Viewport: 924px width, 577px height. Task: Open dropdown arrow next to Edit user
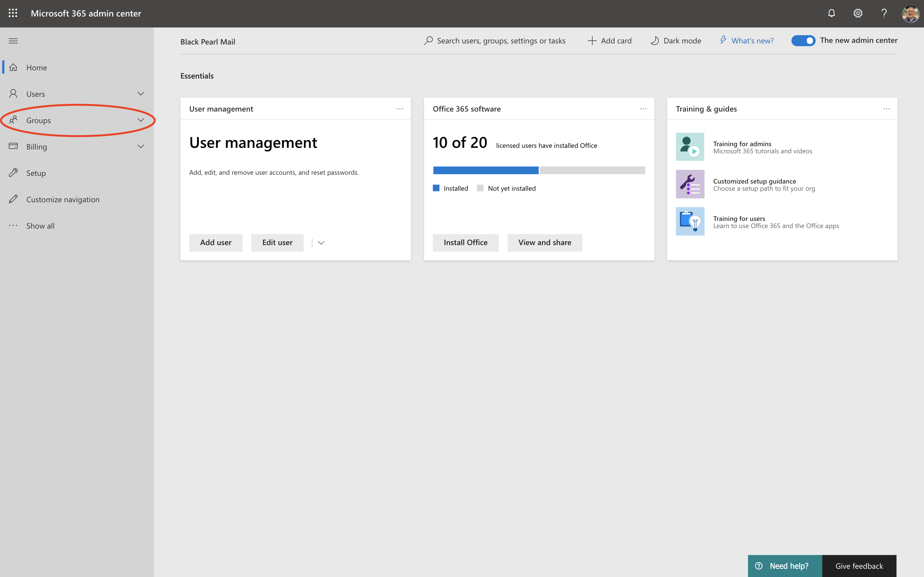tap(321, 243)
